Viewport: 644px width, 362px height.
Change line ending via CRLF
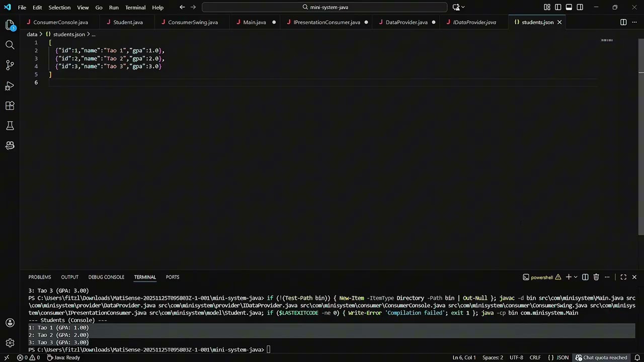pyautogui.click(x=535, y=357)
